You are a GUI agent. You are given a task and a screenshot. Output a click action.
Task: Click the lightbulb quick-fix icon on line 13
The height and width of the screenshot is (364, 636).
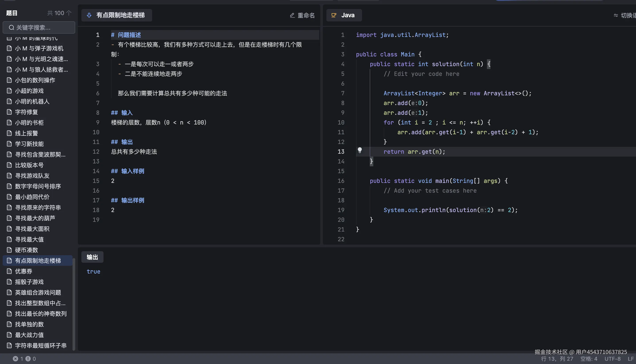pos(360,151)
